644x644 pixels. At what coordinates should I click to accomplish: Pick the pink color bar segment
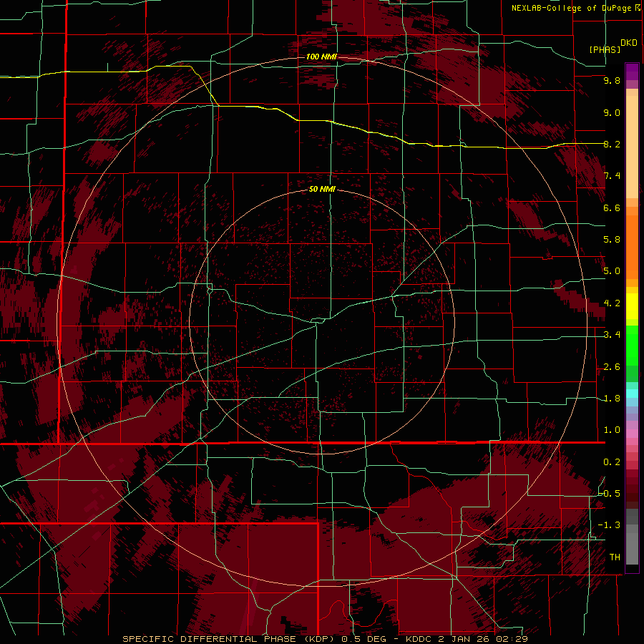point(632,434)
